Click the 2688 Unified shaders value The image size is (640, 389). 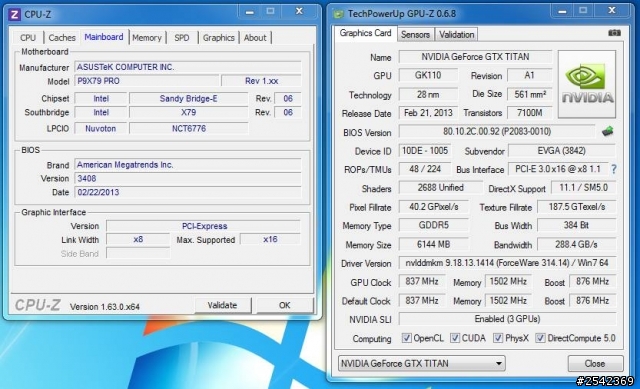click(x=440, y=188)
